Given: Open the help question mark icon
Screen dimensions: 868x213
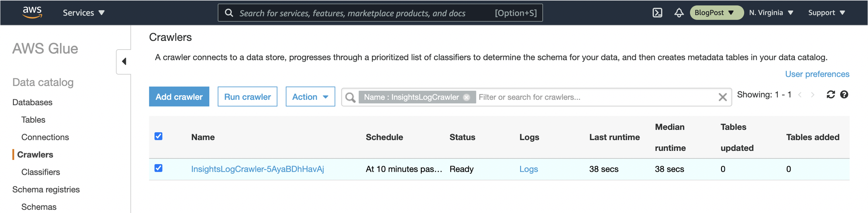Looking at the screenshot, I should coord(844,95).
